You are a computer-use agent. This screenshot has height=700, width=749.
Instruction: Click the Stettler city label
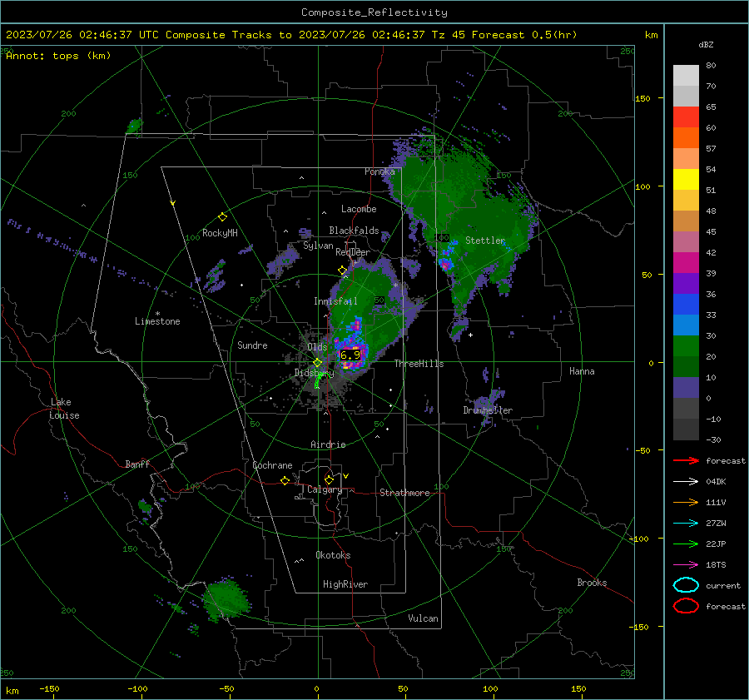pyautogui.click(x=485, y=241)
